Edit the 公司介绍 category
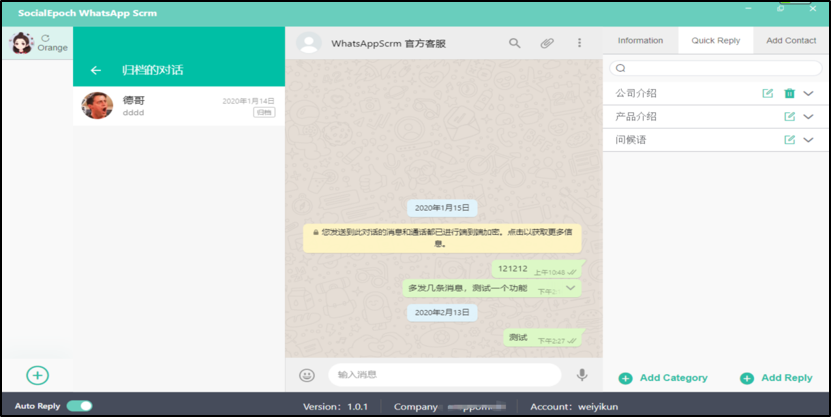The width and height of the screenshot is (831, 417). (x=767, y=93)
